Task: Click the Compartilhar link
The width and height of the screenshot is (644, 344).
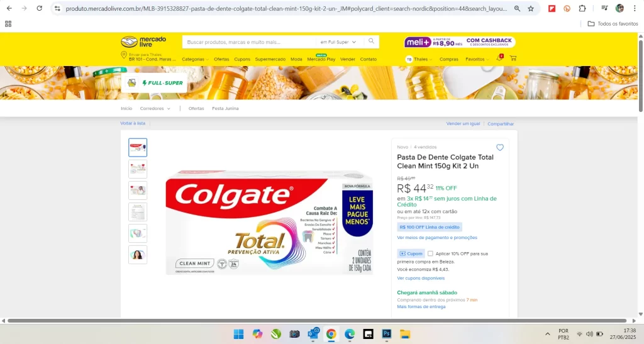Action: (x=501, y=123)
